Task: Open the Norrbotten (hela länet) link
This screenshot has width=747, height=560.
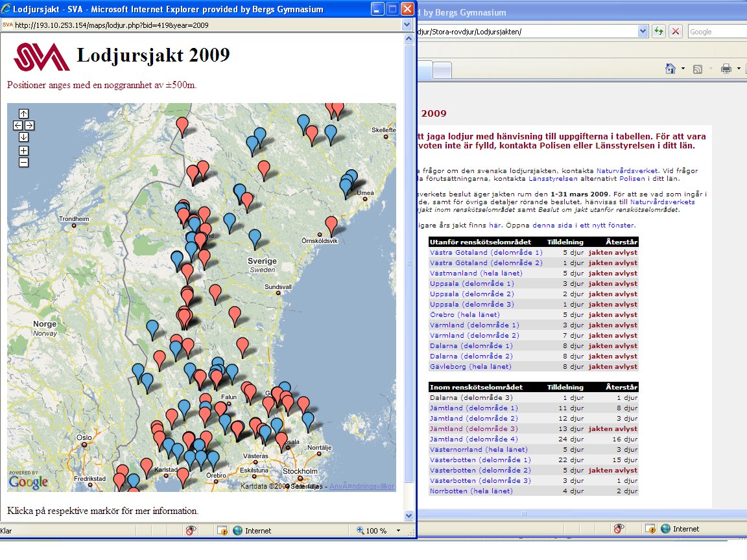Action: click(471, 491)
